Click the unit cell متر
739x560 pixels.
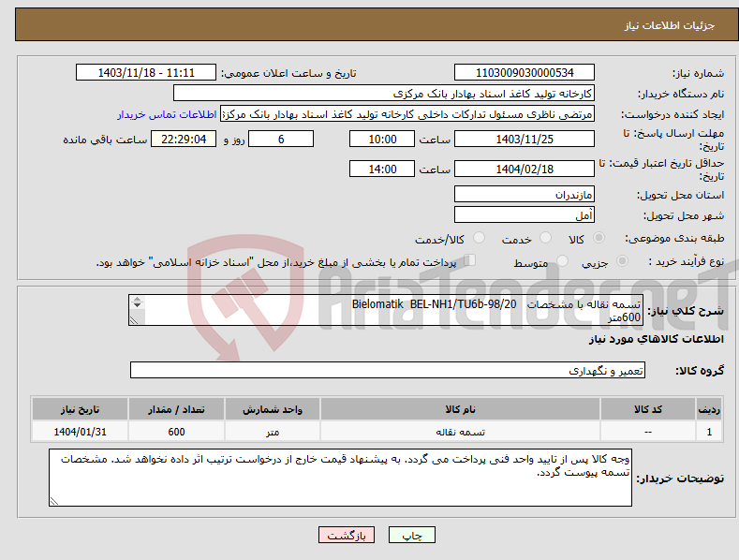click(273, 432)
